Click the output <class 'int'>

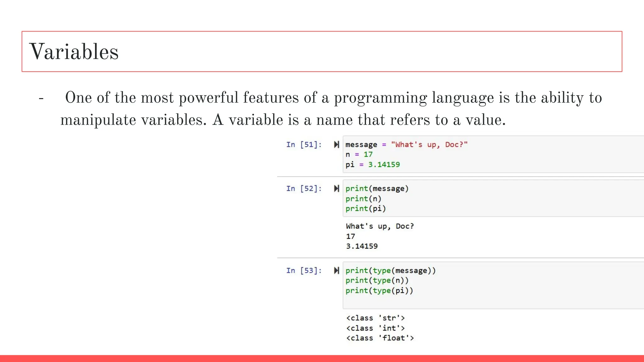pyautogui.click(x=375, y=328)
